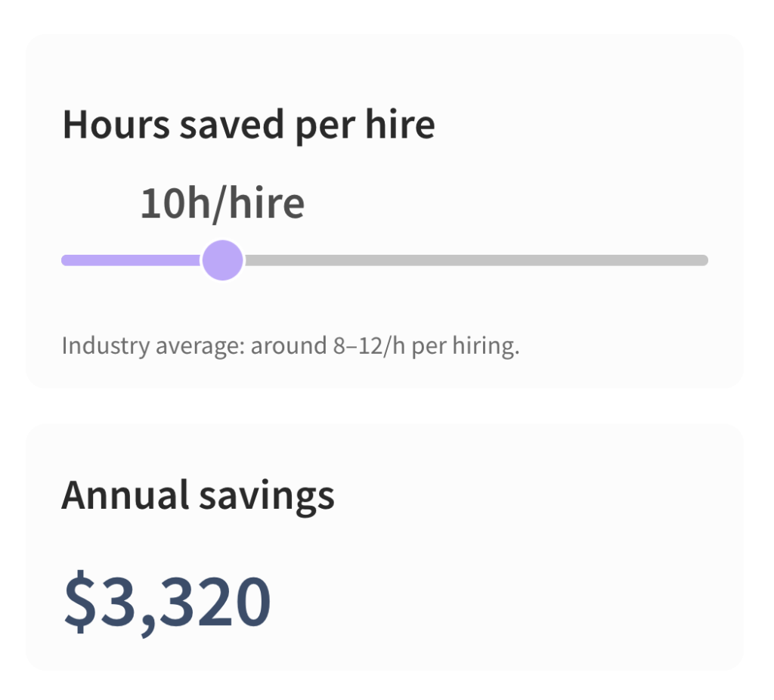Click the "Hours saved per hire" heading
Image resolution: width=774 pixels, height=700 pixels.
[249, 125]
